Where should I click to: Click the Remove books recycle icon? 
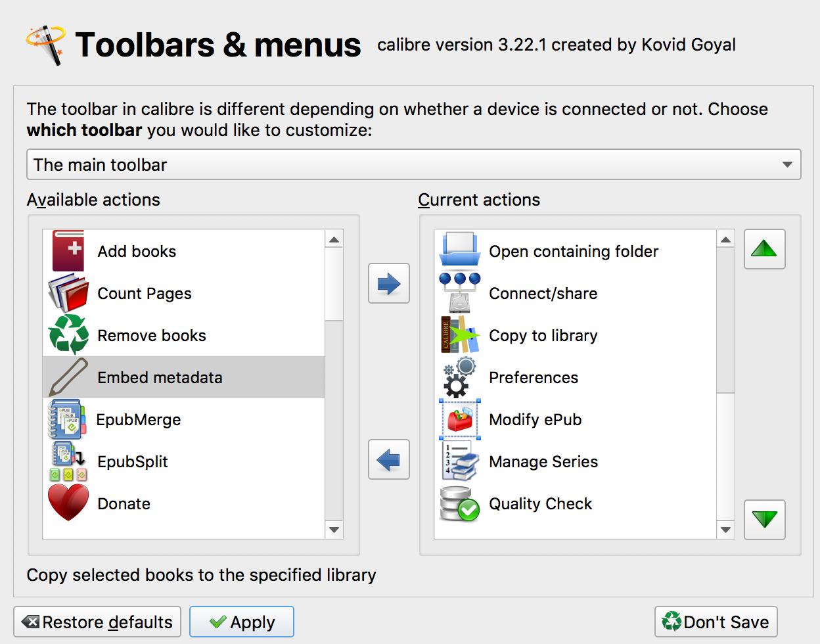click(x=68, y=335)
